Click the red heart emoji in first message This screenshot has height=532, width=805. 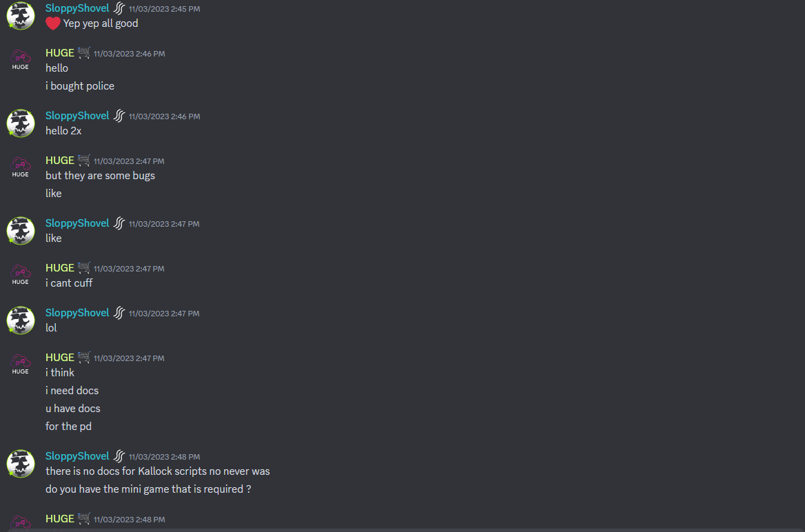pos(53,23)
